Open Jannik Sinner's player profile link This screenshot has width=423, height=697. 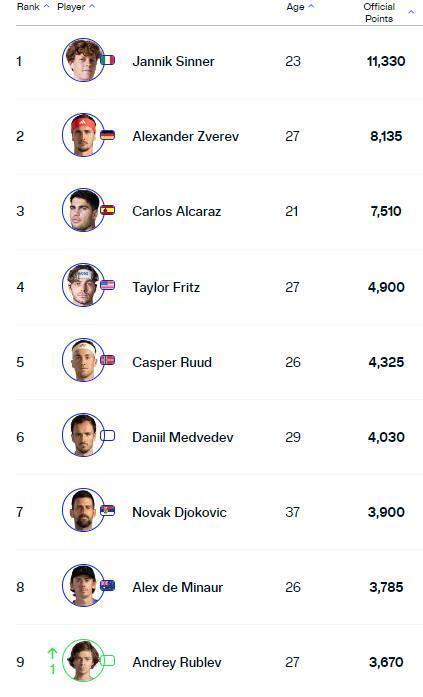(173, 61)
